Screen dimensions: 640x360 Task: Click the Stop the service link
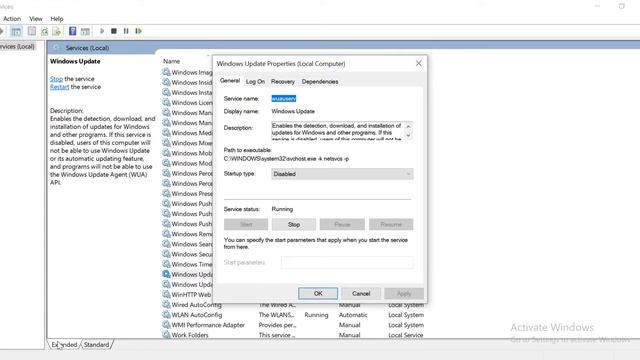pyautogui.click(x=56, y=79)
